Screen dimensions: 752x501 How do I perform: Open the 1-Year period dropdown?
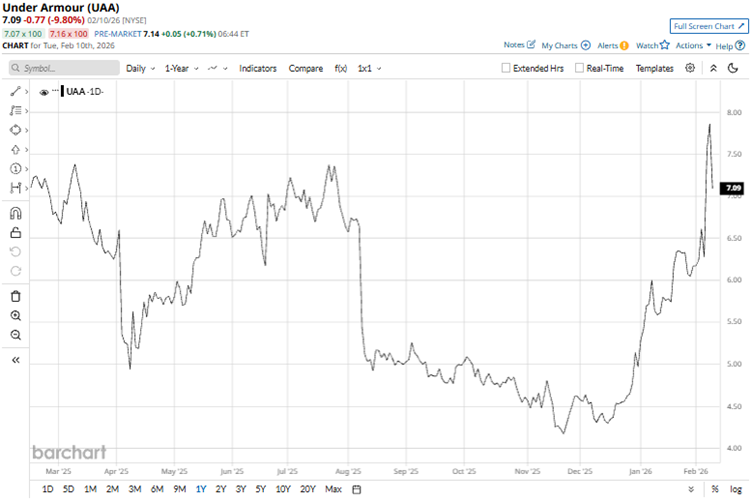[182, 69]
